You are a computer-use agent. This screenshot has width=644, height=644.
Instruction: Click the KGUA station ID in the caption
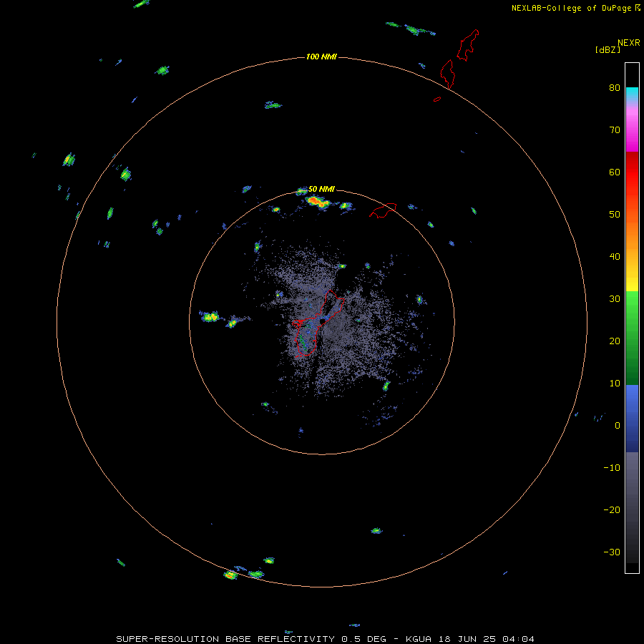tap(418, 639)
